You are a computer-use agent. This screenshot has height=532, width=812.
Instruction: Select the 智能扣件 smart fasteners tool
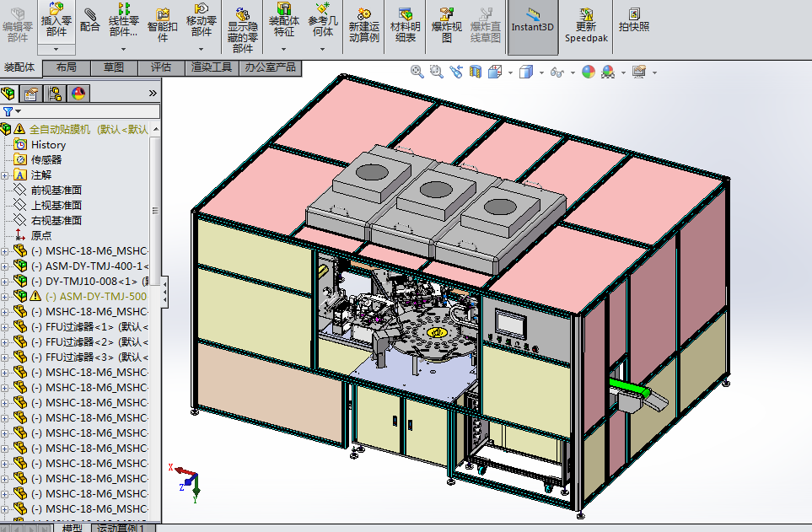click(163, 24)
